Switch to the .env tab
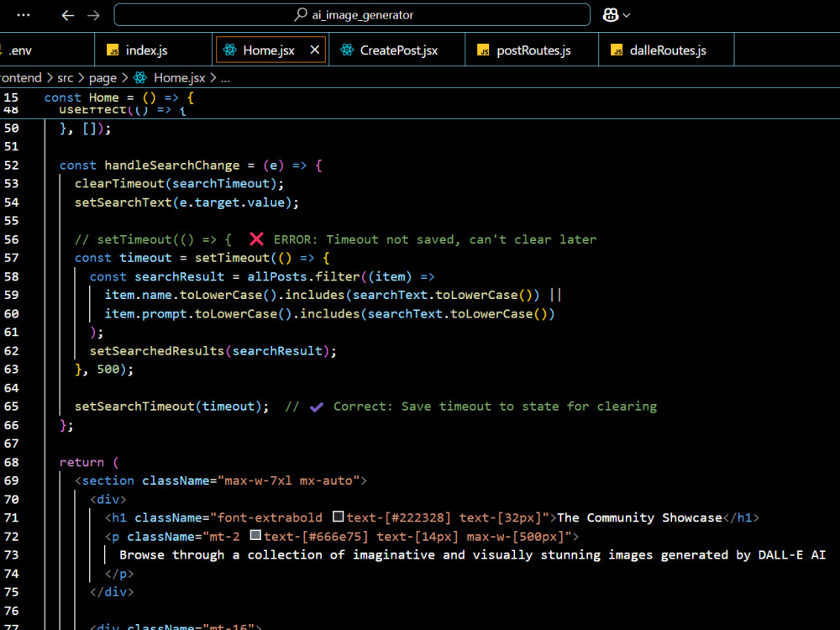Screen dimensions: 840x630 pyautogui.click(x=20, y=50)
